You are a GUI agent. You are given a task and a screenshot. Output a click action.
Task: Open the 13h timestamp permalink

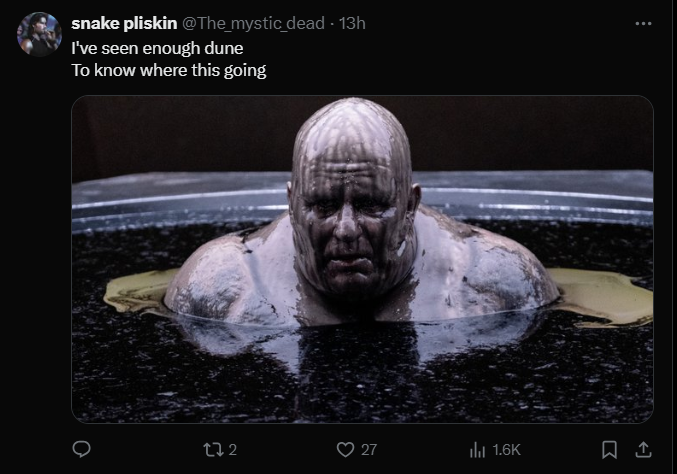[x=352, y=23]
